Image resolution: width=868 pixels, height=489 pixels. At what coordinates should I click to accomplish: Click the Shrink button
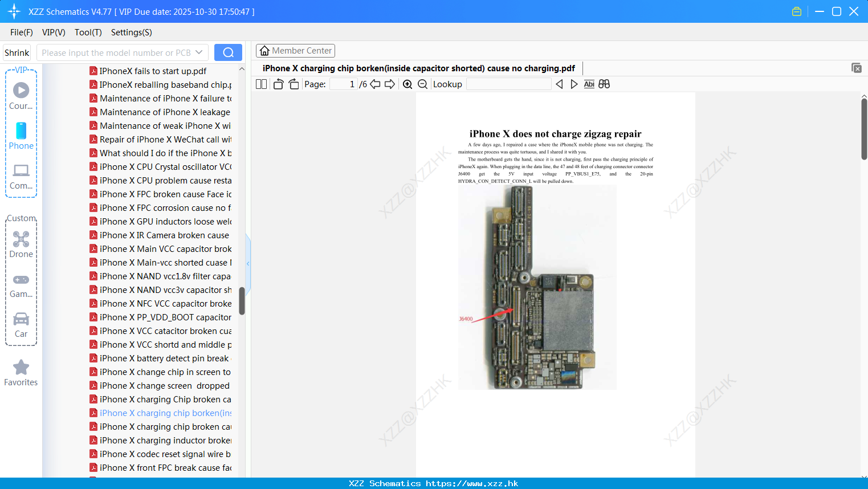17,52
